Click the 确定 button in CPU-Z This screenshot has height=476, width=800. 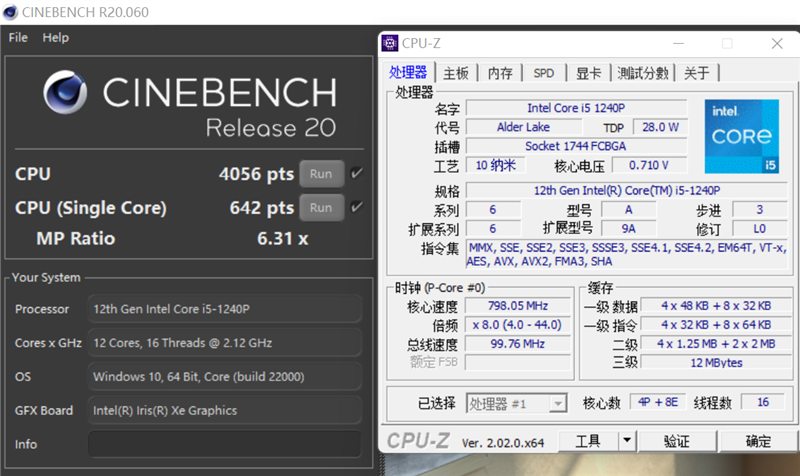[758, 441]
